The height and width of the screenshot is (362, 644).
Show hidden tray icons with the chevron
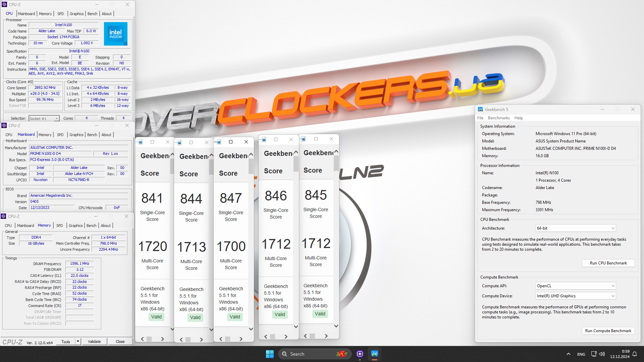pos(568,354)
